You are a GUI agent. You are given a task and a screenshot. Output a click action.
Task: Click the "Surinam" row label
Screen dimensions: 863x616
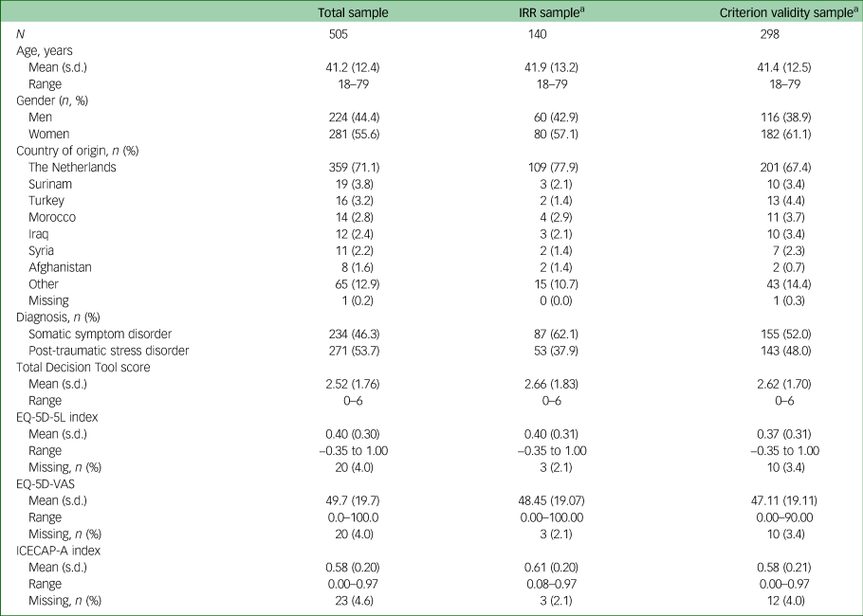(x=50, y=184)
